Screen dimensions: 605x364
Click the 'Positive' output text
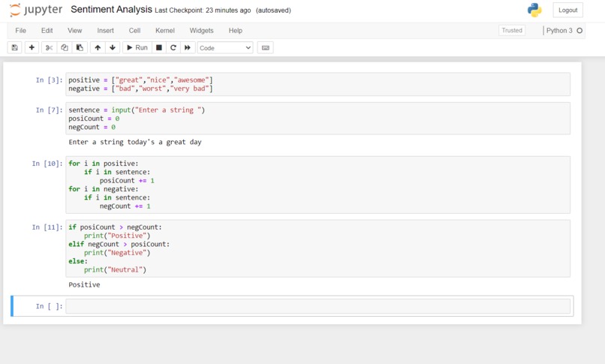tap(84, 284)
